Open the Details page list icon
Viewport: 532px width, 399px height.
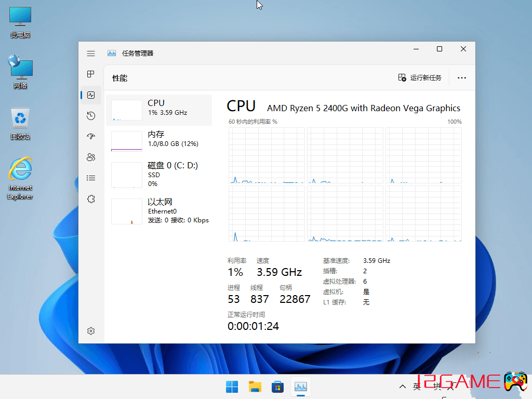90,178
